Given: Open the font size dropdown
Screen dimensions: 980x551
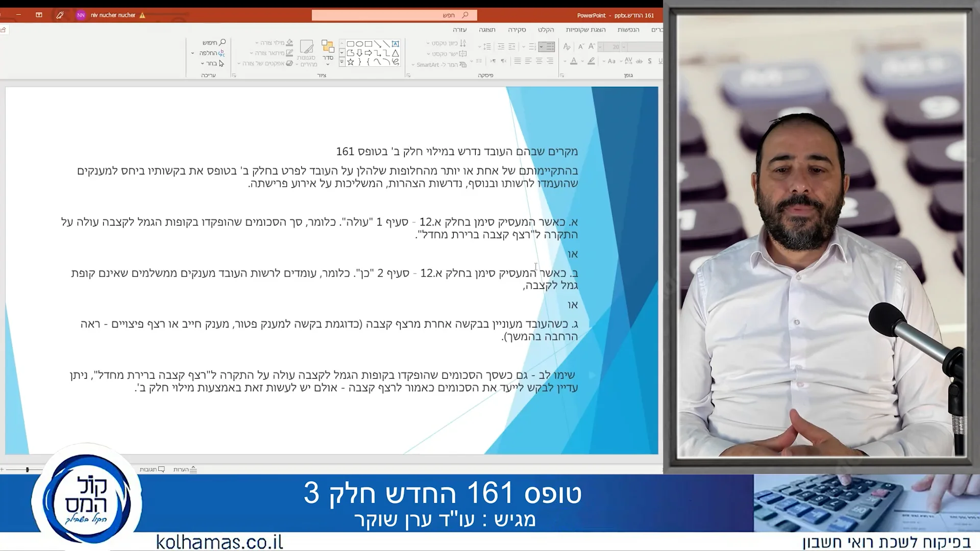Looking at the screenshot, I should pyautogui.click(x=600, y=46).
